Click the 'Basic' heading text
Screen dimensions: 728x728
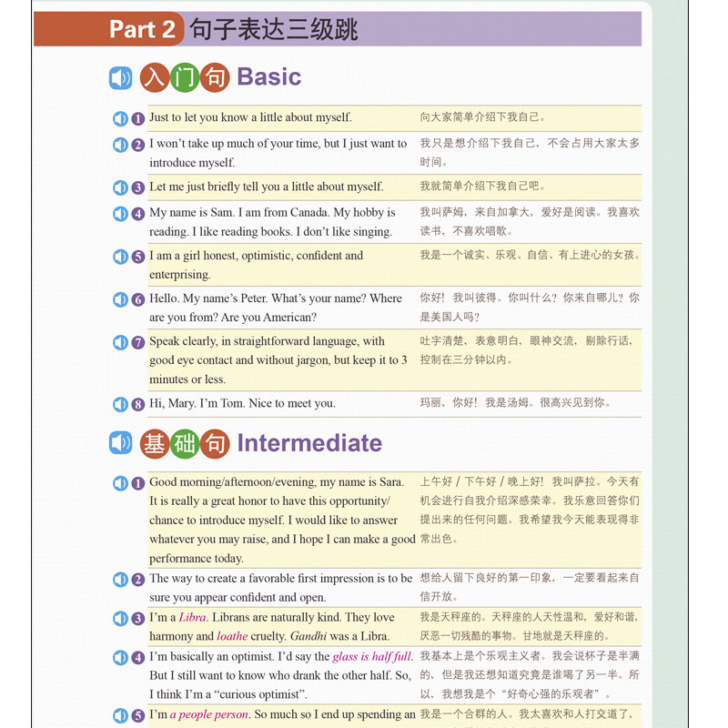coord(269,76)
